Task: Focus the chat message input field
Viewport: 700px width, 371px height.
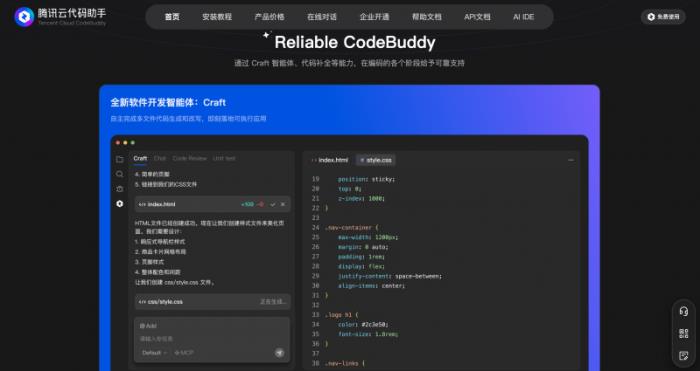Action: (212, 339)
